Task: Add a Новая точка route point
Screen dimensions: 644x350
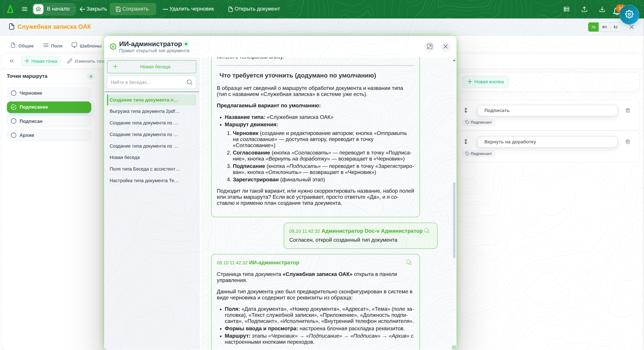Action: click(41, 61)
